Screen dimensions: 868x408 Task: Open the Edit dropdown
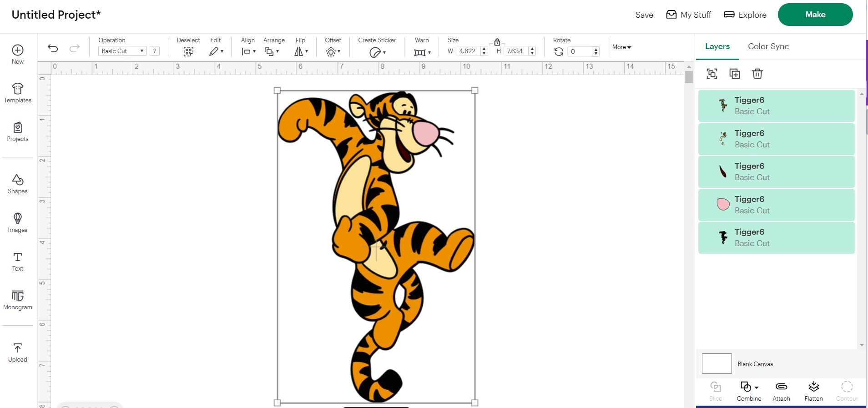click(216, 51)
